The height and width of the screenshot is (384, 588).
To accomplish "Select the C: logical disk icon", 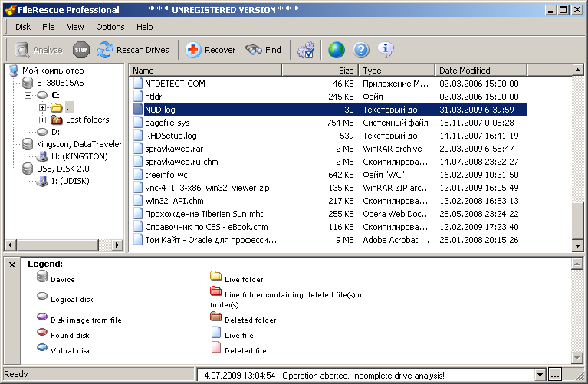I will 42,95.
